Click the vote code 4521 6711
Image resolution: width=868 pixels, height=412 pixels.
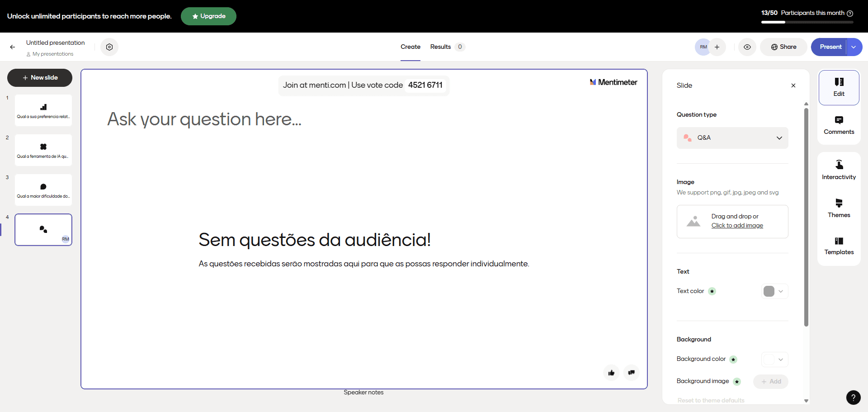[x=425, y=85]
